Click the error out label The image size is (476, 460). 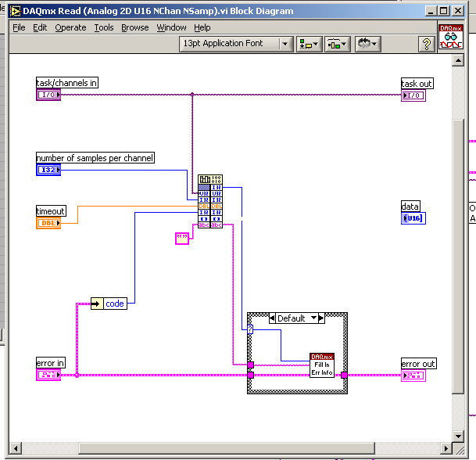click(418, 363)
